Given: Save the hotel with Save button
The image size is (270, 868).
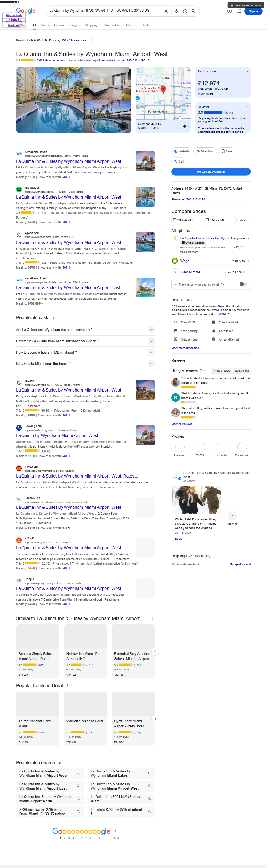Looking at the screenshot, I should pos(227,151).
